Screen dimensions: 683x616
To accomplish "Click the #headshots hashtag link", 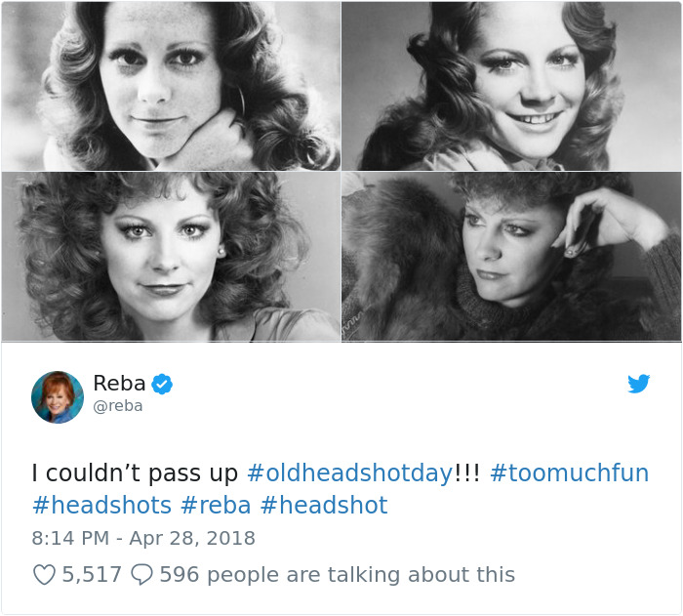I will (x=101, y=506).
